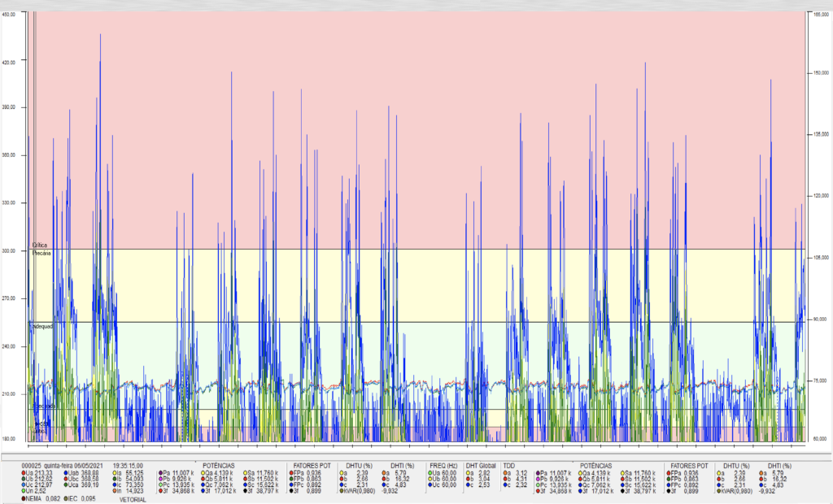
Task: Click the IEC 0,095 unbalance indicator
Action: click(x=68, y=498)
